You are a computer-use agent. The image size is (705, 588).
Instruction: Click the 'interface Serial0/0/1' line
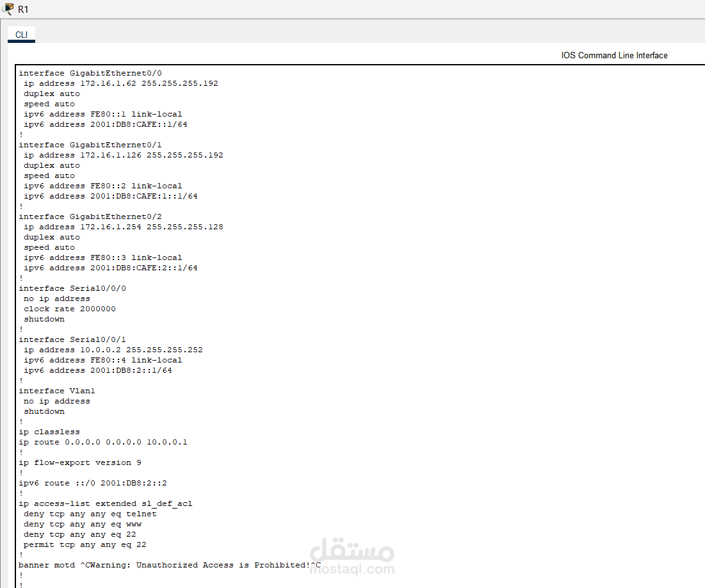tap(72, 339)
